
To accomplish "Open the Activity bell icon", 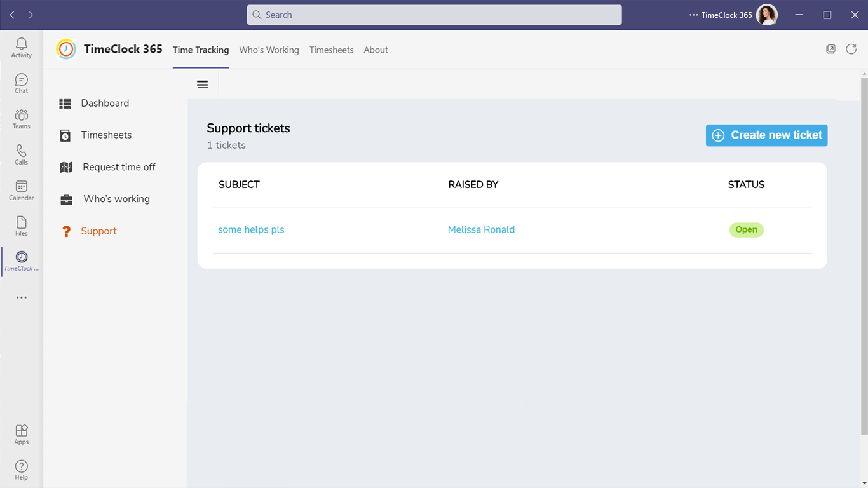I will (x=22, y=47).
